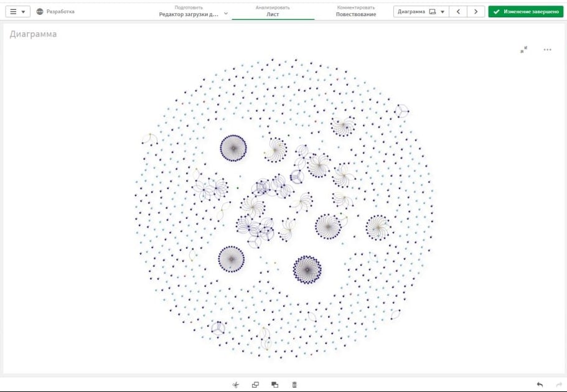Image resolution: width=567 pixels, height=392 pixels.
Task: Open the Подготовить Редактор загрузки tab
Action: 189,11
